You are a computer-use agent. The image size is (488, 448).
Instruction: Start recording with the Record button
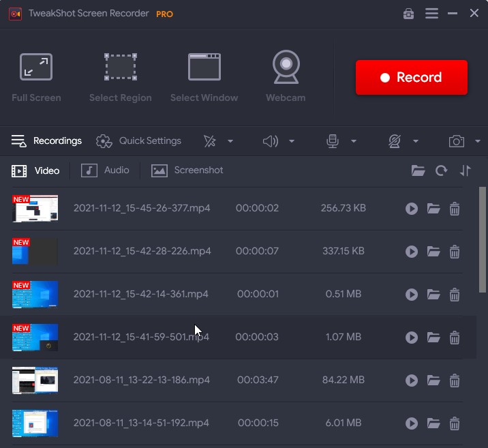pyautogui.click(x=412, y=77)
